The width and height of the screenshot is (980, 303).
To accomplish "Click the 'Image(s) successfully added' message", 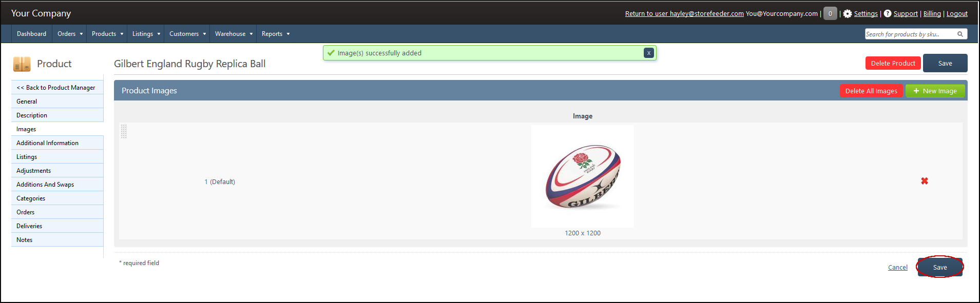I will pos(379,53).
